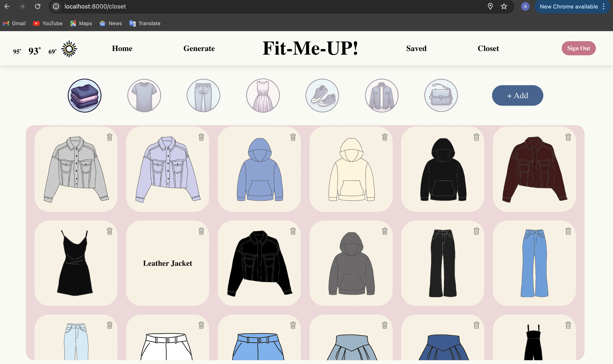Delete the navy blue skirt item
This screenshot has height=364, width=613.
(x=476, y=325)
